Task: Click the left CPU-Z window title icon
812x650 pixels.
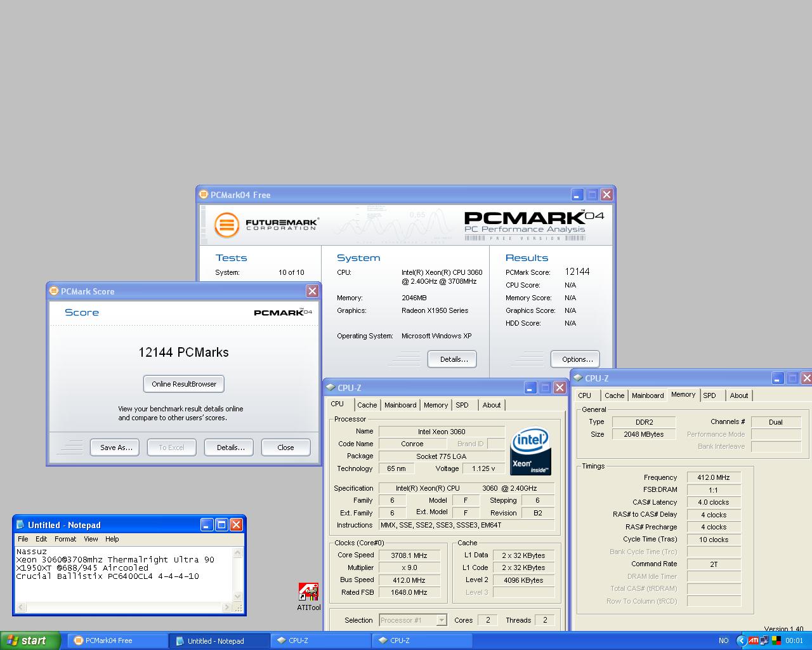Action: (331, 388)
